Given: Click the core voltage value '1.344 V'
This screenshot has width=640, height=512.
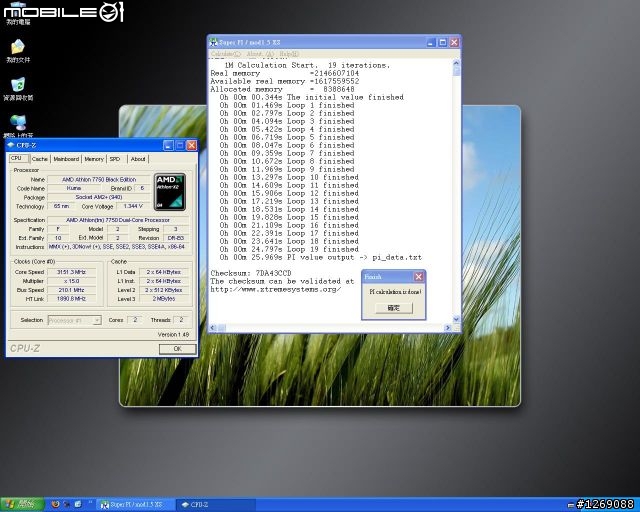Looking at the screenshot, I should pyautogui.click(x=133, y=206).
